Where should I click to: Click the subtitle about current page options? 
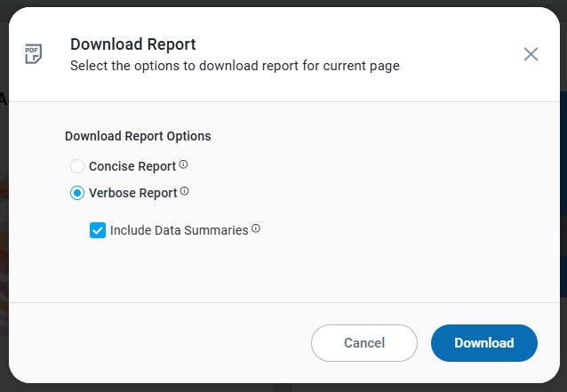[x=235, y=66]
